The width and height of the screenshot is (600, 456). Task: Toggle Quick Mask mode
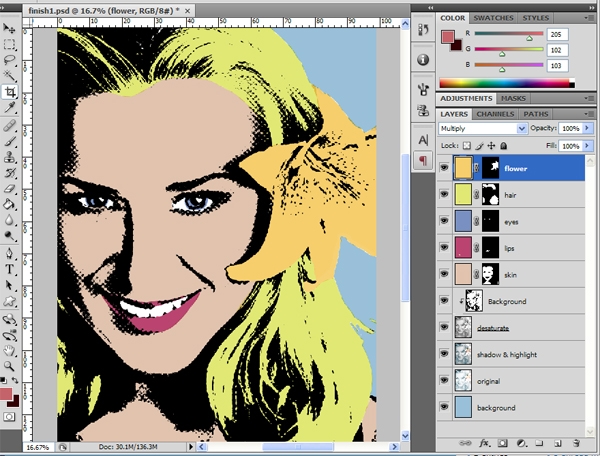coord(9,417)
